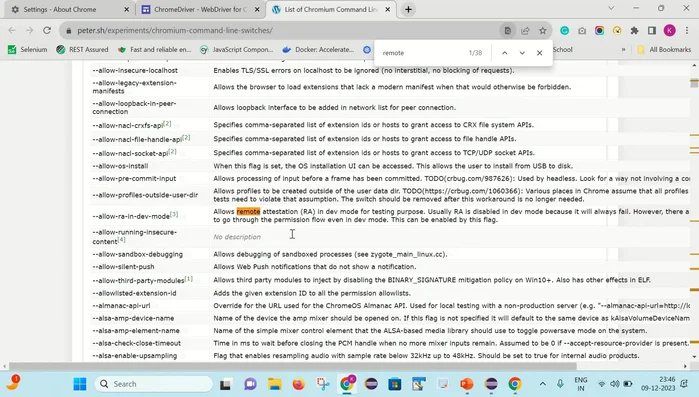
Task: Launch Firefox from taskbar
Action: click(299, 384)
